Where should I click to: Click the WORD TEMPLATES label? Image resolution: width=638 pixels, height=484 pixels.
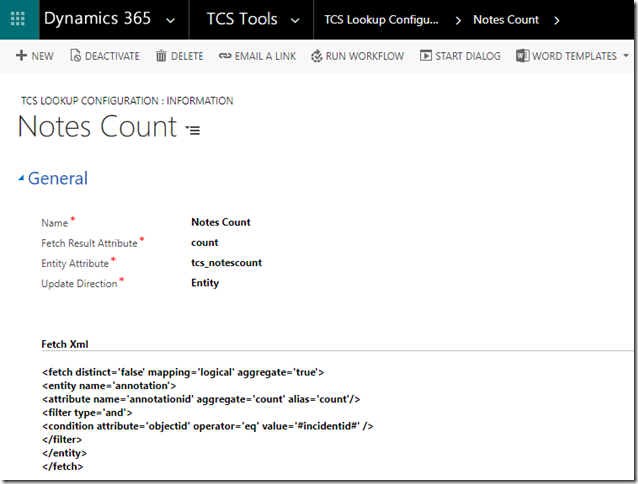point(575,56)
